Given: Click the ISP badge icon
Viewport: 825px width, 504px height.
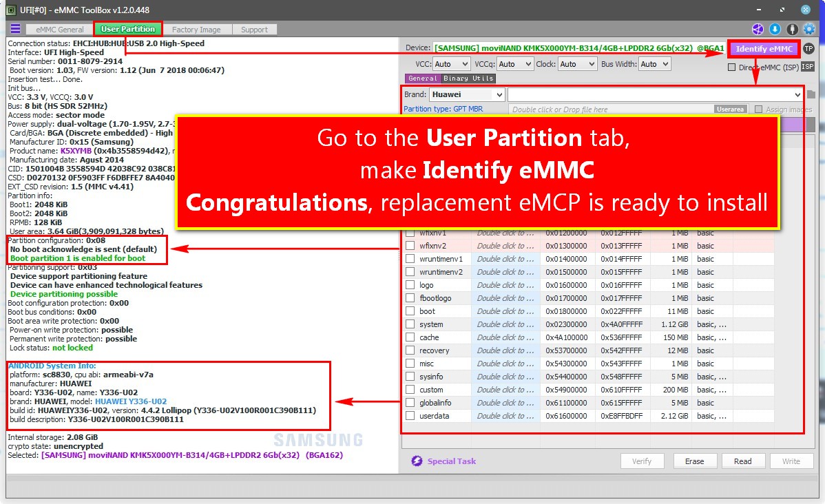Looking at the screenshot, I should (x=808, y=67).
